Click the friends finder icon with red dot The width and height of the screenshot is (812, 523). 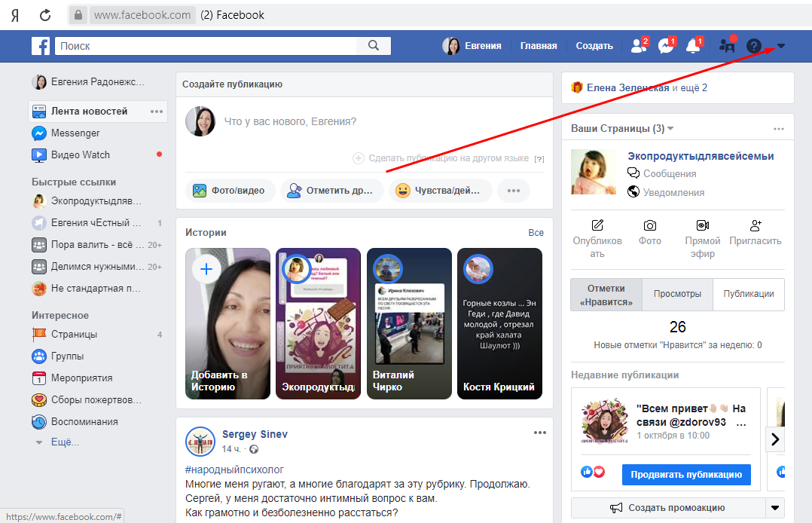[x=727, y=46]
